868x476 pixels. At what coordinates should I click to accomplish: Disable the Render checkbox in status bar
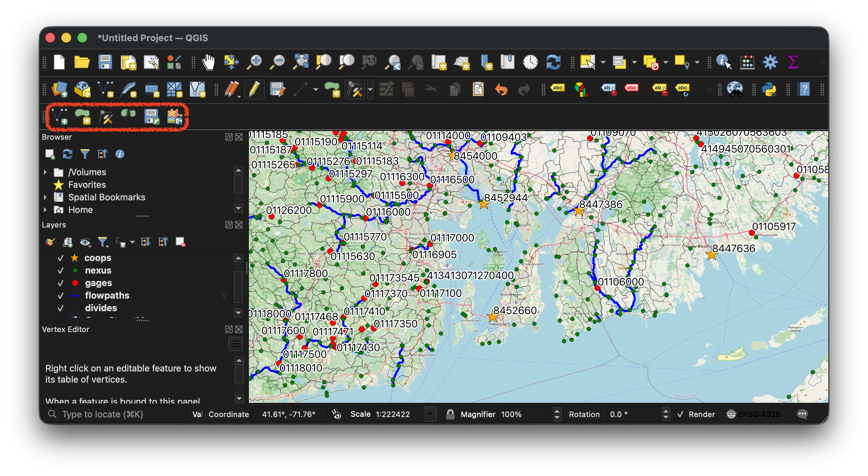[x=680, y=414]
